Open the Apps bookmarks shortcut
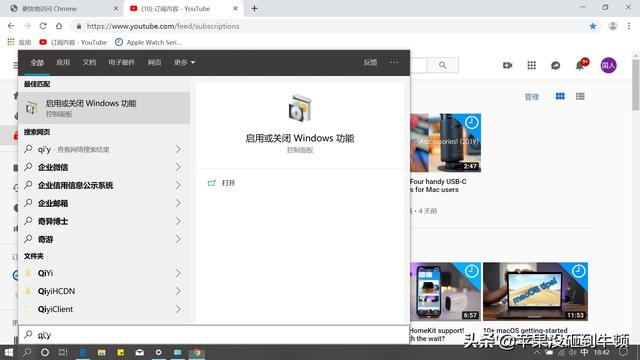 [19, 42]
